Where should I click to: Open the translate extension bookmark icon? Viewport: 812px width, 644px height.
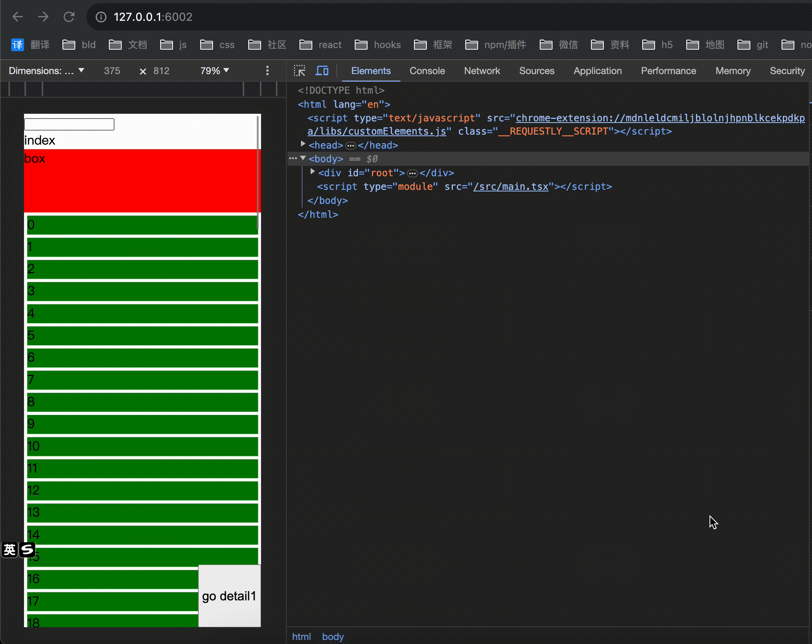18,45
